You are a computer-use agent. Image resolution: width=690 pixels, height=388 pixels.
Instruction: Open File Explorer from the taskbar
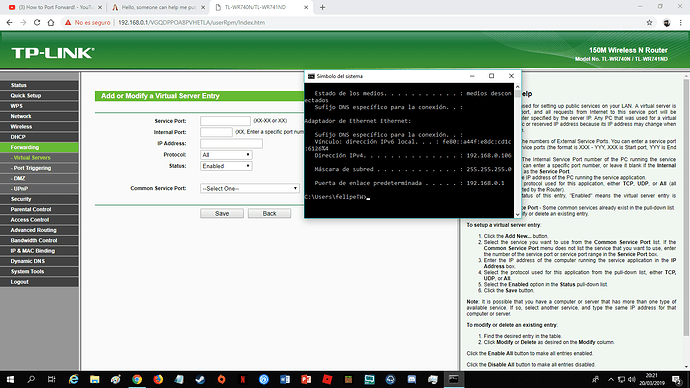click(x=95, y=379)
